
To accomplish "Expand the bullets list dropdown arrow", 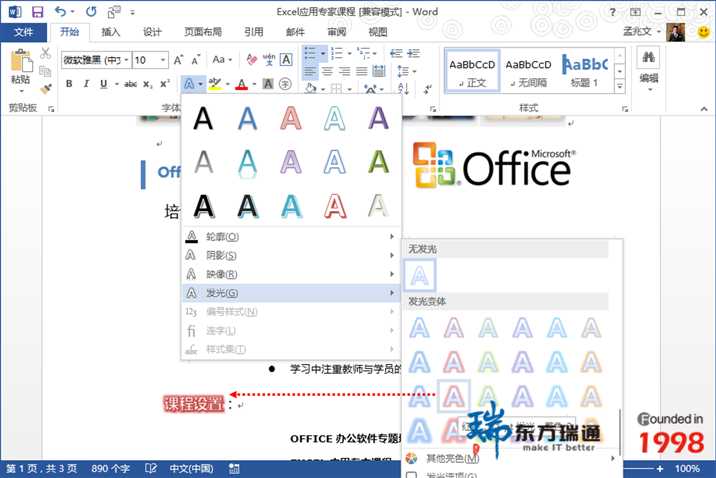I will pos(323,53).
